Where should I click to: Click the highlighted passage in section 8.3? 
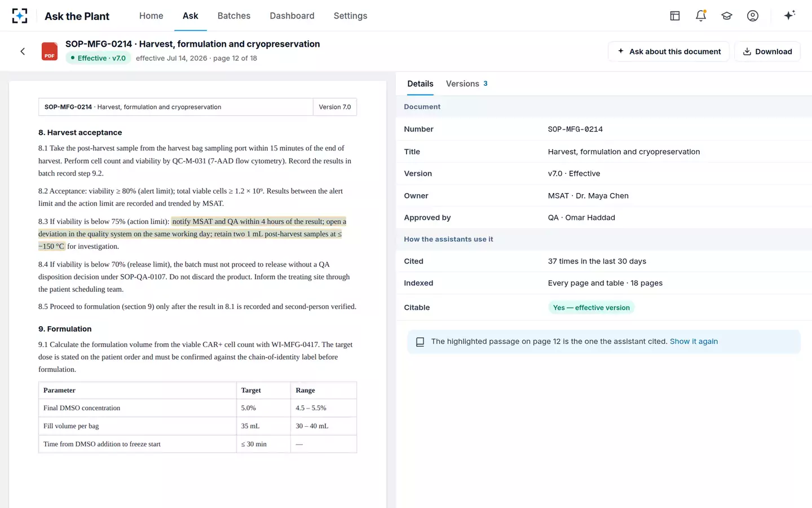(x=192, y=234)
